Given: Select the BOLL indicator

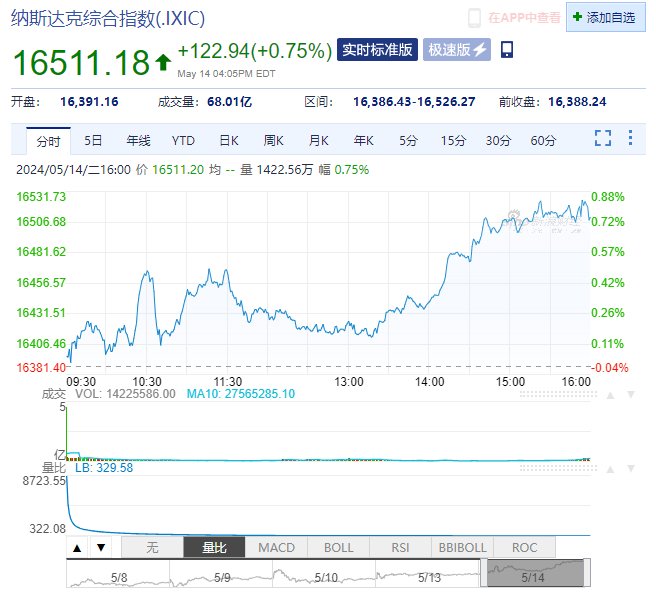Looking at the screenshot, I should click(x=338, y=548).
